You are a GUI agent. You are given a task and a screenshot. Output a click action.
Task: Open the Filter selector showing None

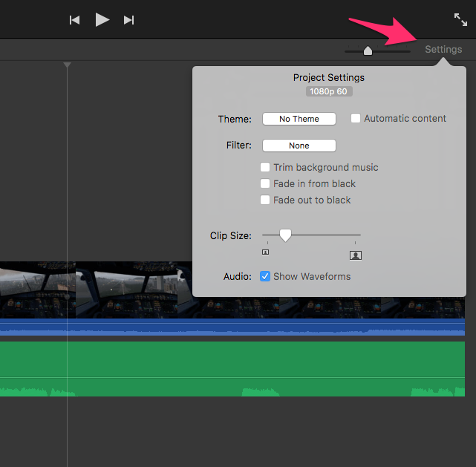pyautogui.click(x=299, y=146)
